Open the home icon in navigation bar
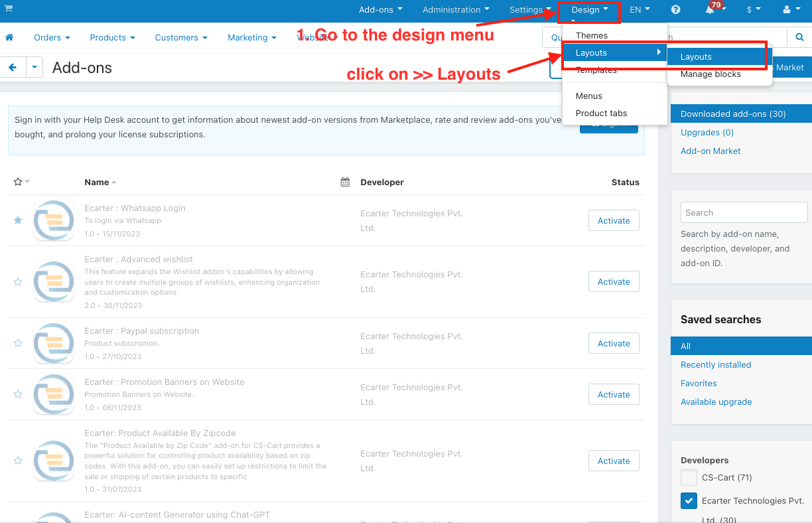The width and height of the screenshot is (812, 523). 9,38
